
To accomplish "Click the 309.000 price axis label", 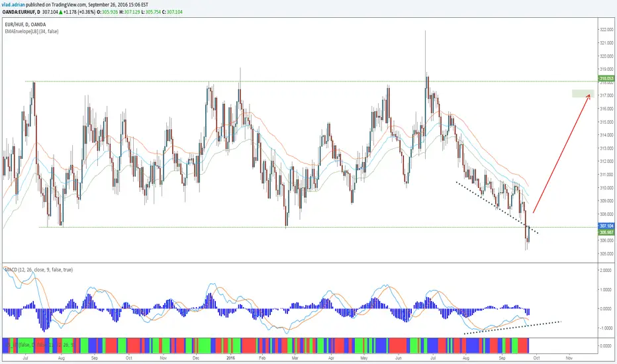I will pyautogui.click(x=606, y=201).
